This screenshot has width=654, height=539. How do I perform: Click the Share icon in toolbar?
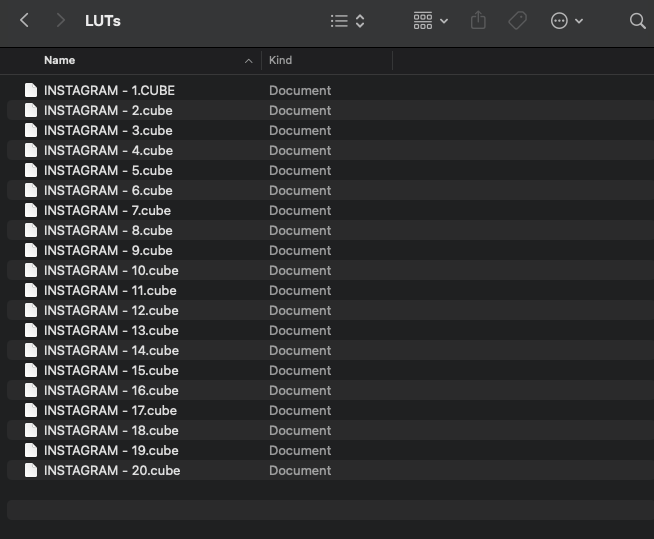pos(478,20)
